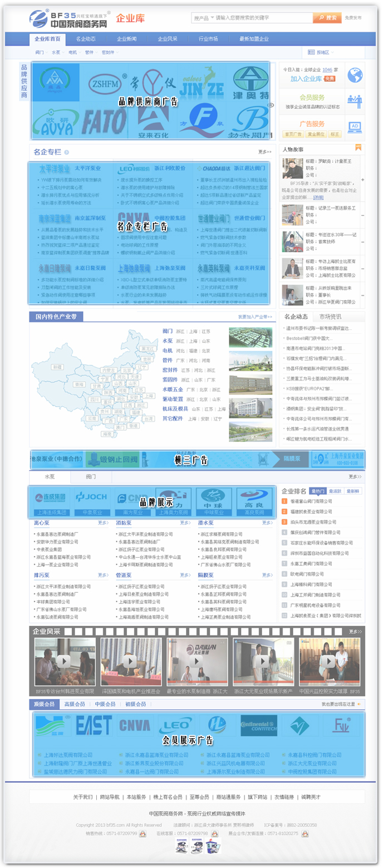Click the JOCH brand logo
Viewport: 383px width, 868px height.
pos(91,497)
